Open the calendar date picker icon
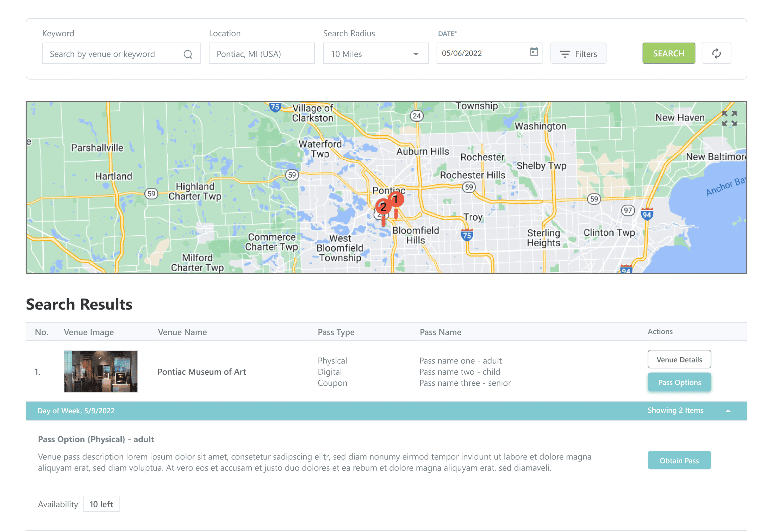Image resolution: width=773 pixels, height=532 pixels. pos(534,53)
